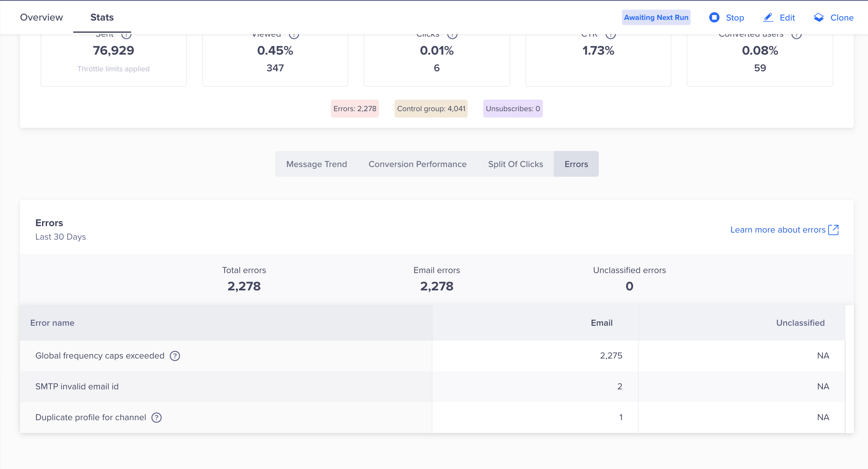868x469 pixels.
Task: Click the Stop campaign icon
Action: coord(714,17)
